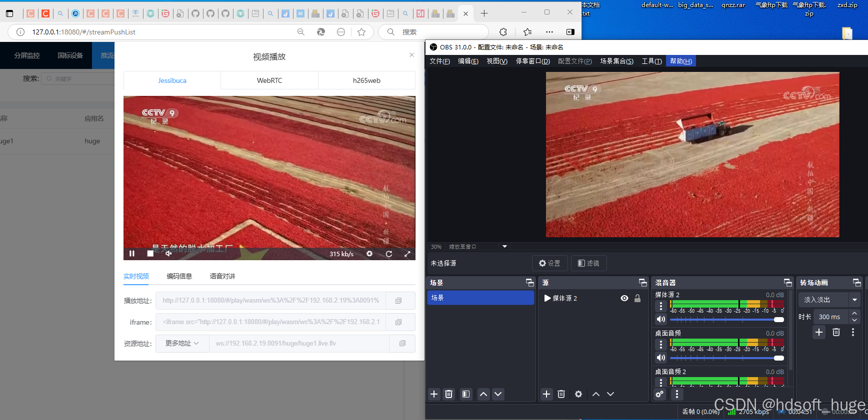Click the OBS source 滤镜 button
Screen dimensions: 868x420
pos(588,263)
